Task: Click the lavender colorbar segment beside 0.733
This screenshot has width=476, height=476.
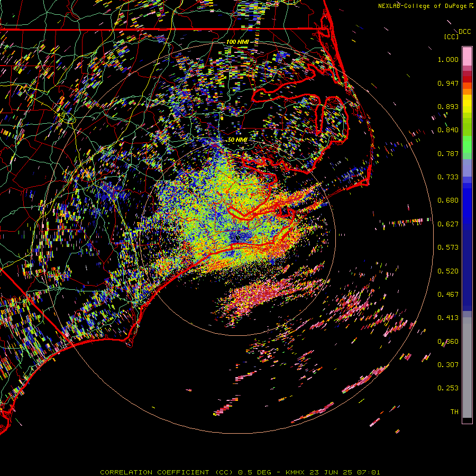Action: click(467, 169)
